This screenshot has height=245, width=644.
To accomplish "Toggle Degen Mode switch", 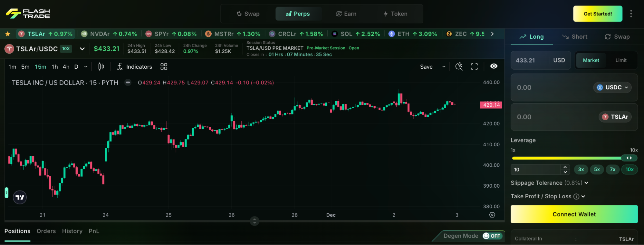I will point(492,236).
